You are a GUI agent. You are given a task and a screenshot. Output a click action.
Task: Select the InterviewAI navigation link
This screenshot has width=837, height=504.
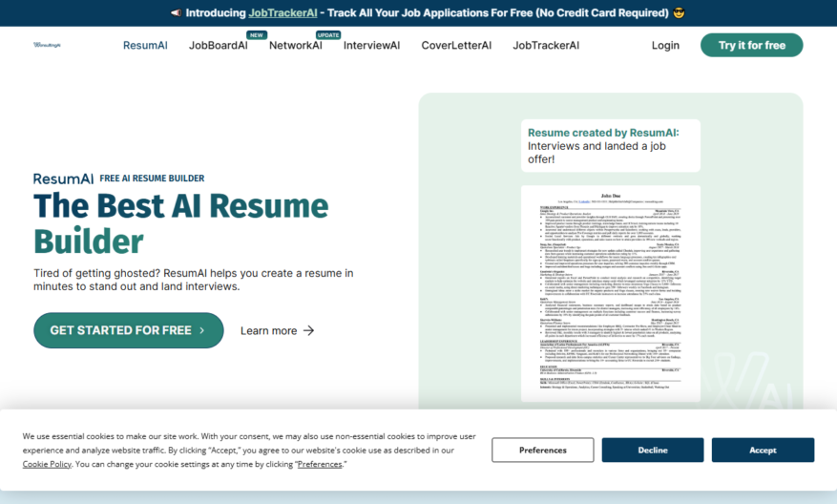371,46
